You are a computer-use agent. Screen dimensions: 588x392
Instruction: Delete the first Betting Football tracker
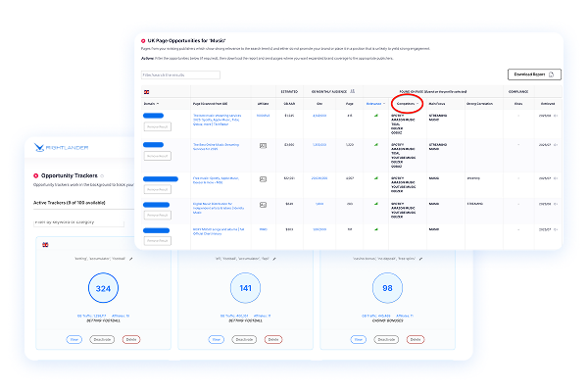click(131, 339)
